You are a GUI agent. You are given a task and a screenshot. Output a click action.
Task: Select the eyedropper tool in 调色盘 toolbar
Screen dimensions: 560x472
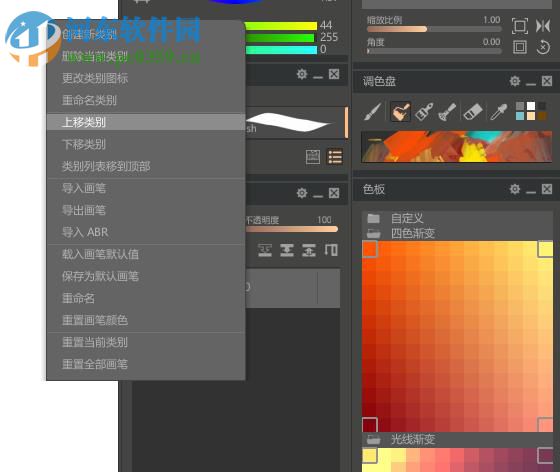[x=499, y=111]
